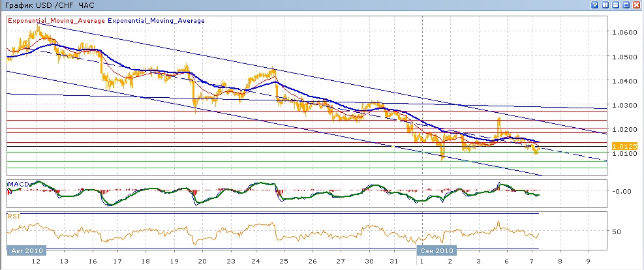Click the vertical split layout icon
This screenshot has width=644, height=270.
tap(605, 5)
